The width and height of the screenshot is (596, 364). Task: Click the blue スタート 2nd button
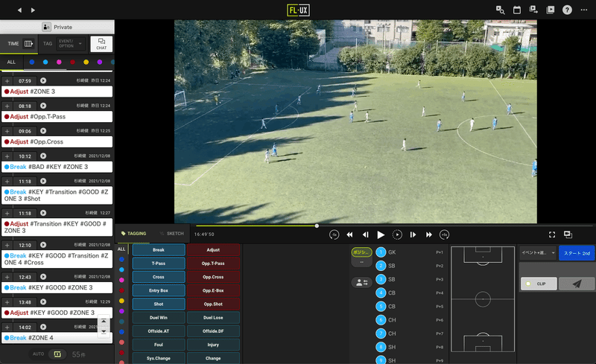click(x=577, y=252)
